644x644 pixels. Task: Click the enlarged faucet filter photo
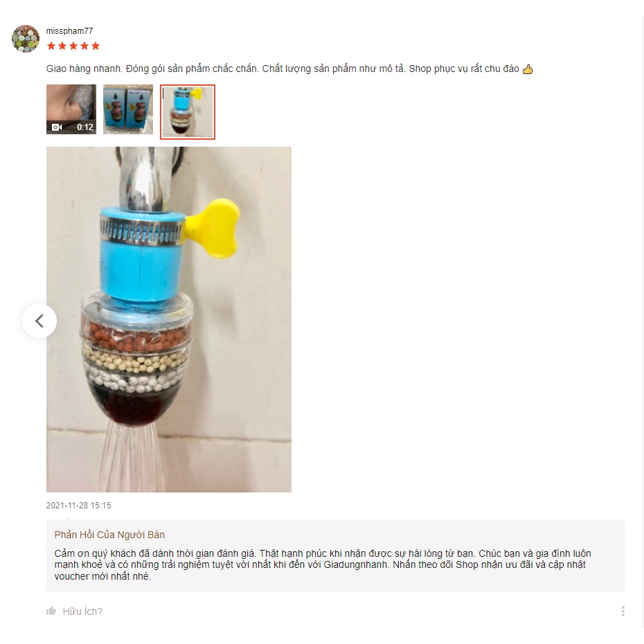tap(169, 319)
